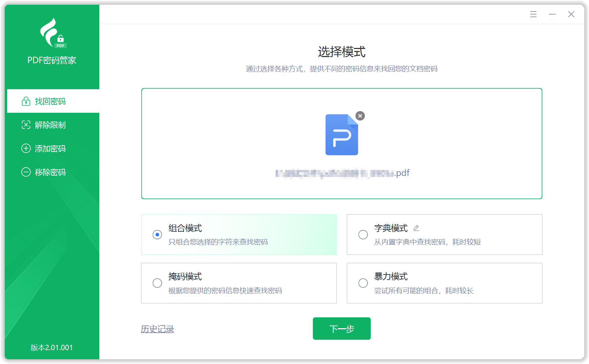Click the 版本2.01.001 version label

tap(52, 347)
